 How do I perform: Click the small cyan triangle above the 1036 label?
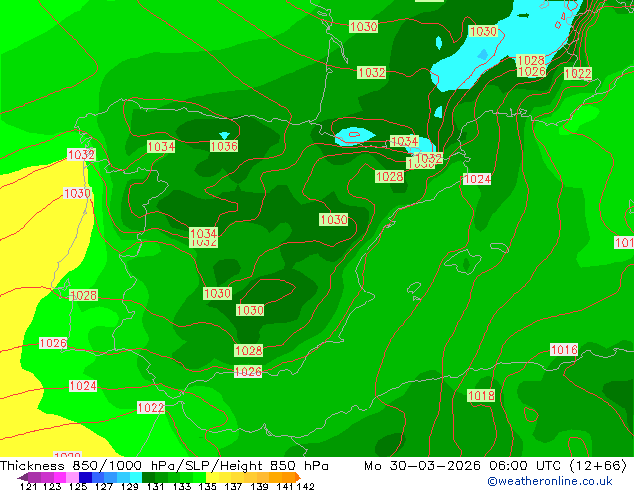tap(224, 135)
